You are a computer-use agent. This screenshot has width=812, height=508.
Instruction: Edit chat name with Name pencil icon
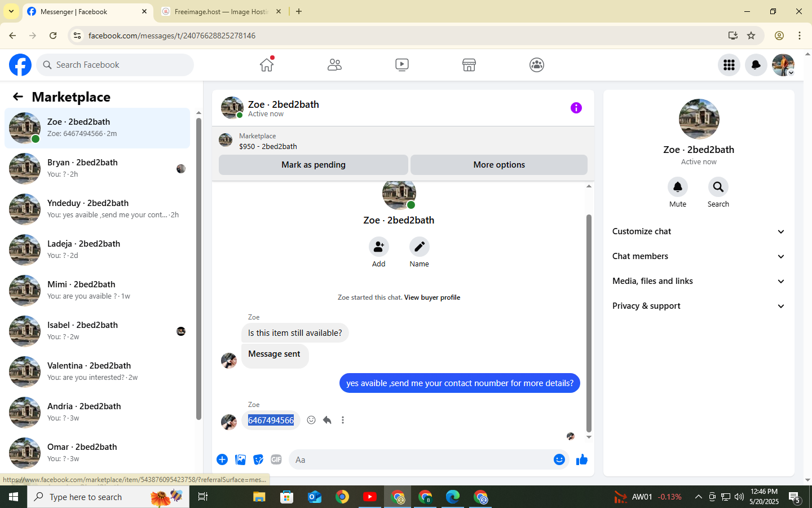coord(419,247)
